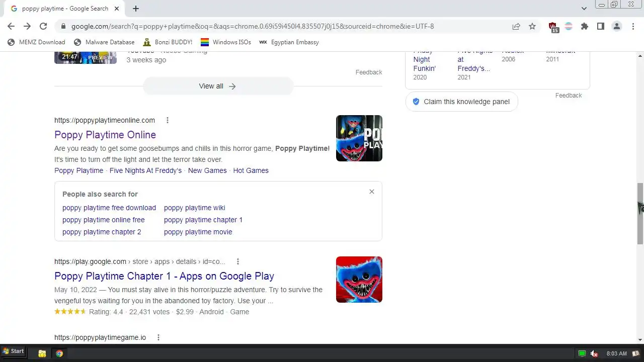Image resolution: width=644 pixels, height=362 pixels.
Task: Click the scrollbar down arrow
Action: click(x=640, y=340)
